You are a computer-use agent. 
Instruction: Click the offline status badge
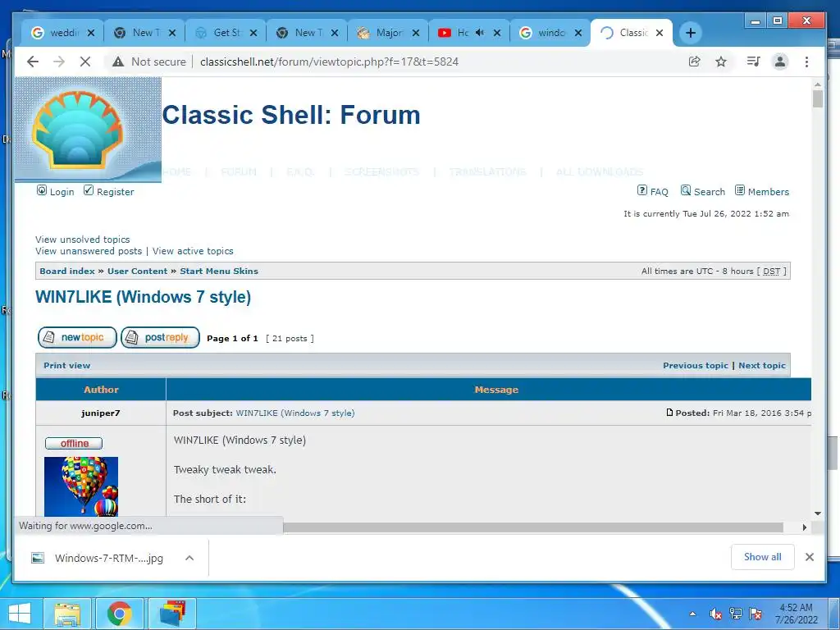[74, 443]
